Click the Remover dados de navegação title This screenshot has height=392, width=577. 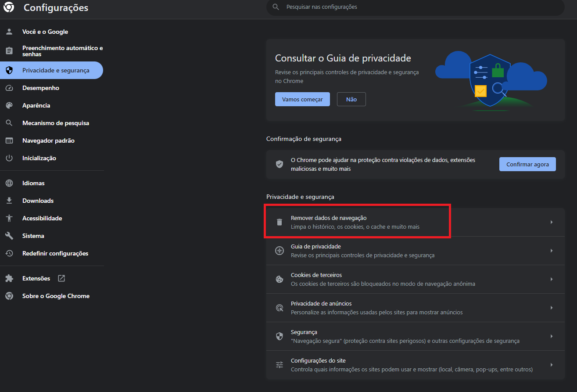click(x=329, y=218)
